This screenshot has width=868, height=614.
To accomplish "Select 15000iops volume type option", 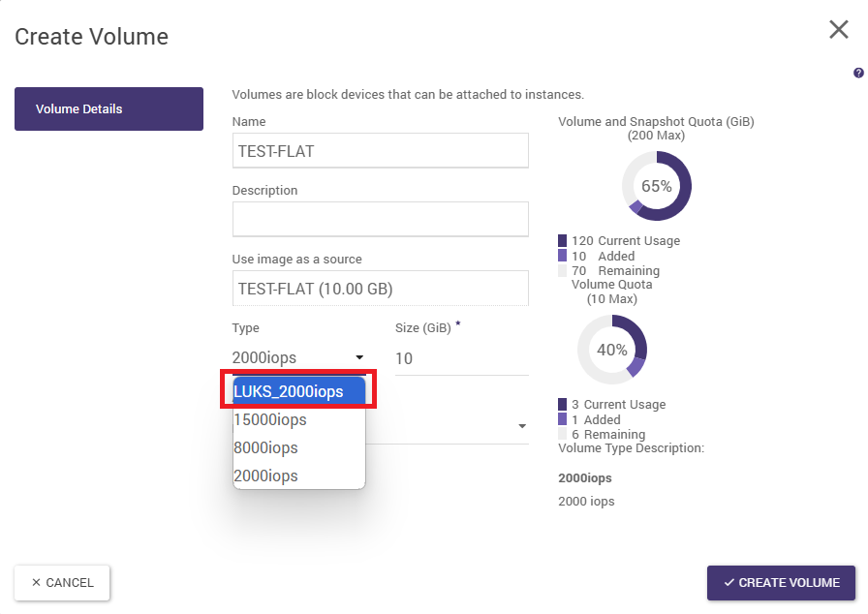I will tap(298, 419).
